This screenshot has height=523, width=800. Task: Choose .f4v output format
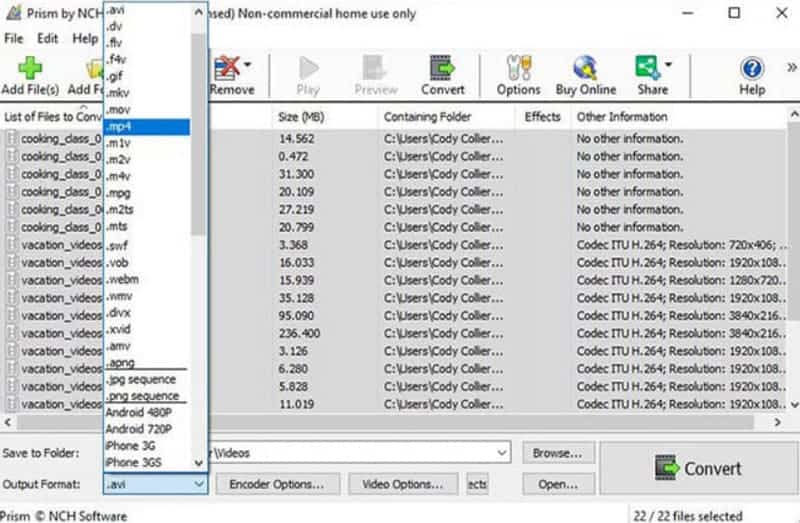(147, 59)
